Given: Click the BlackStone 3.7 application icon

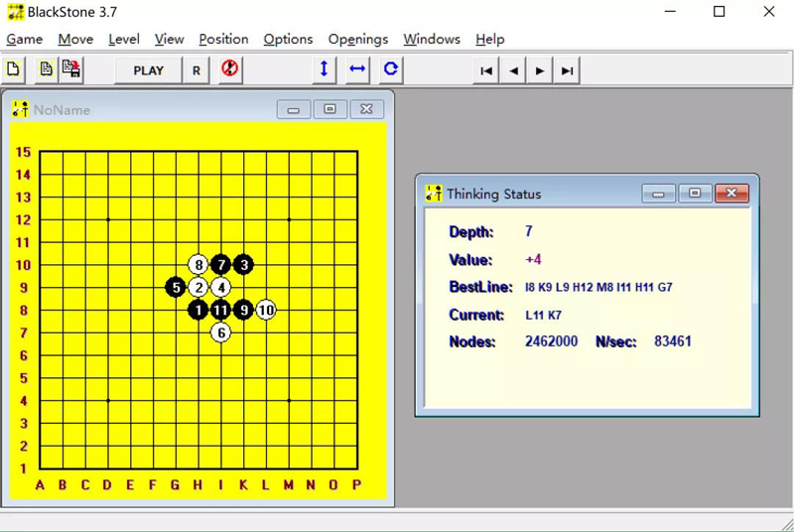Looking at the screenshot, I should 16,12.
